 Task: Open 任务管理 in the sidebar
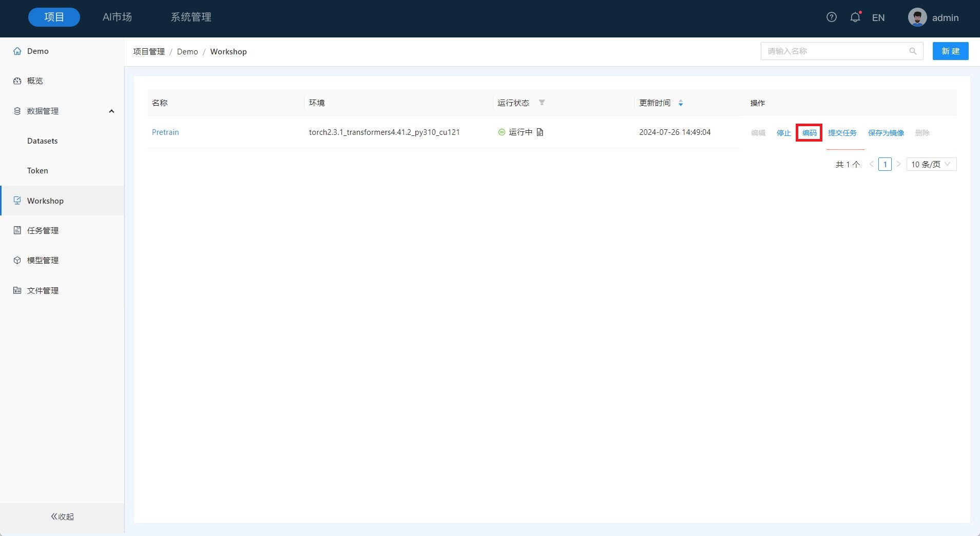click(43, 231)
